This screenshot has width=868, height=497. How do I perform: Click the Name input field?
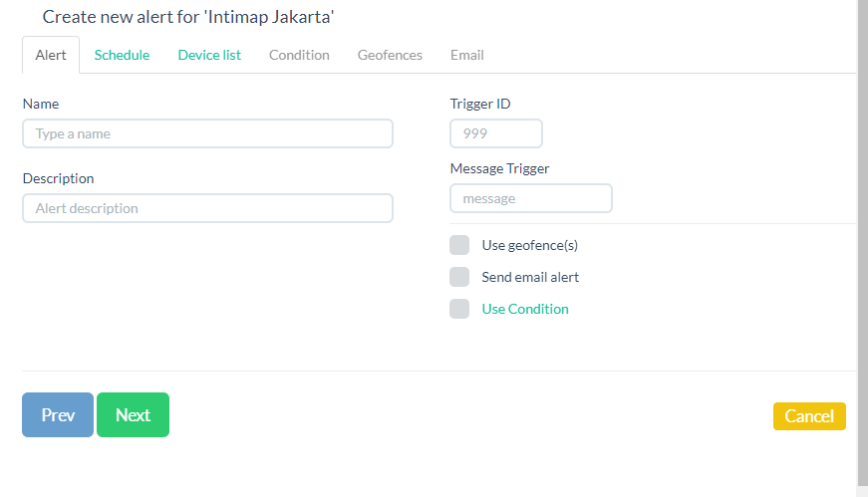[207, 133]
